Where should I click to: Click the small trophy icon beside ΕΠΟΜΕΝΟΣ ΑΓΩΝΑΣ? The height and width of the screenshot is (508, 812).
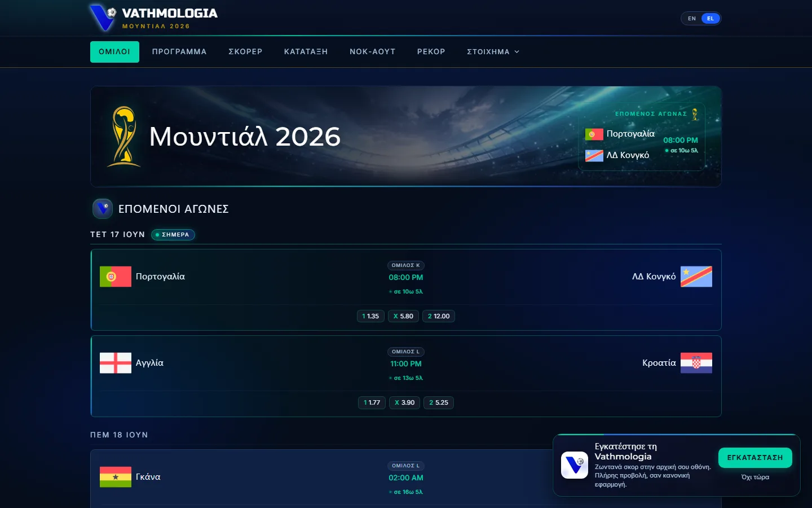695,114
